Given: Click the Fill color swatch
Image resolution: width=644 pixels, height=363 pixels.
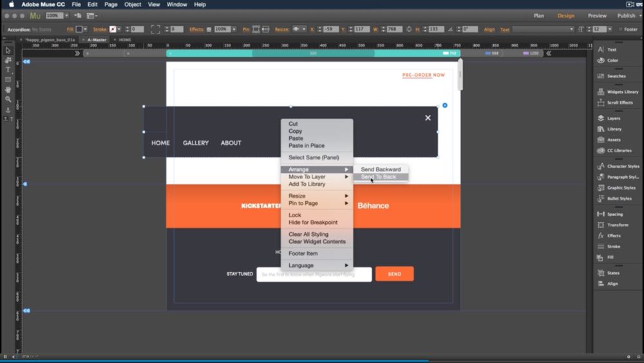Looking at the screenshot, I should tap(79, 29).
